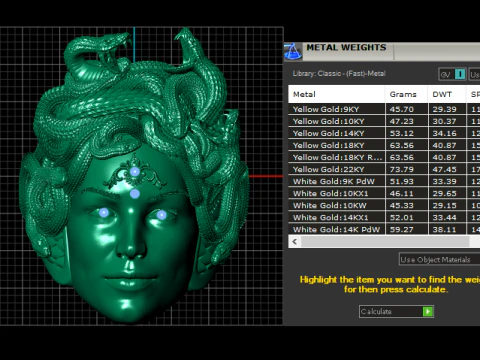Click the green arrow on Calculate
Image resolution: width=480 pixels, height=360 pixels.
click(x=428, y=311)
